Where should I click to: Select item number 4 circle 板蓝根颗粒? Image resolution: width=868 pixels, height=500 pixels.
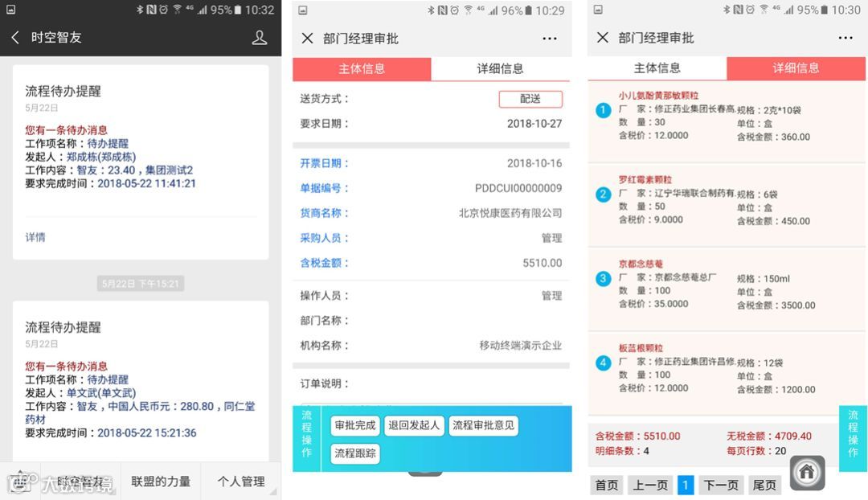[x=603, y=363]
